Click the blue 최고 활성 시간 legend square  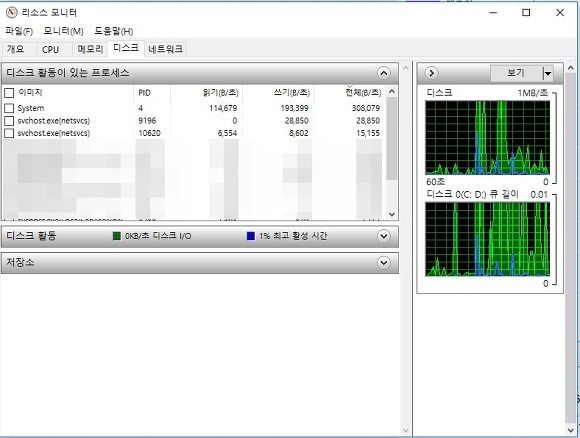(251, 236)
